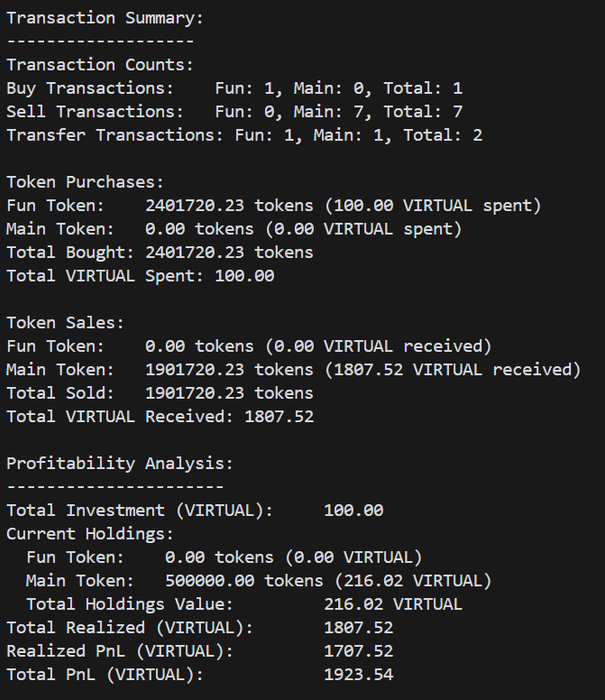Click the "Transfer Transactions:" line label
This screenshot has width=605, height=700.
coord(115,135)
